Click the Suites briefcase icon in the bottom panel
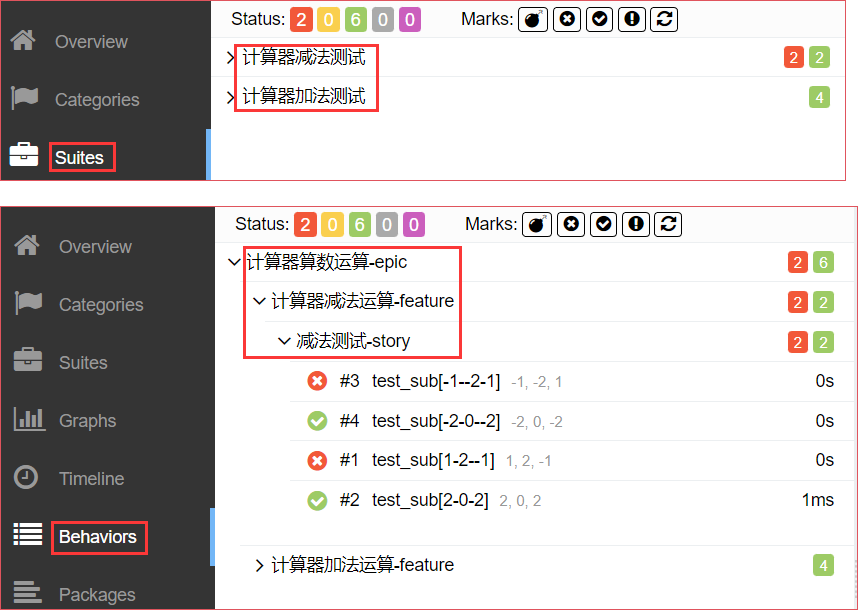 (28, 360)
